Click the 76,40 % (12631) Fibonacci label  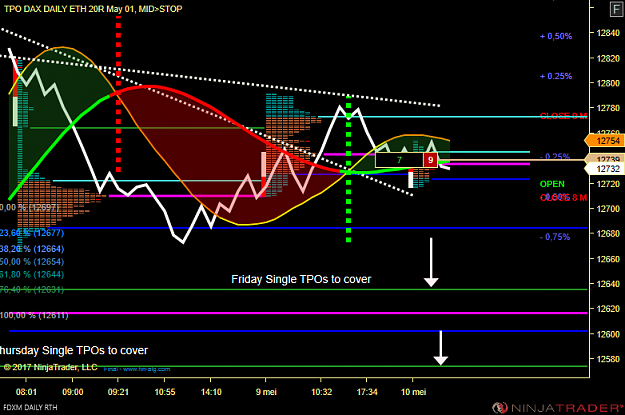click(x=32, y=289)
